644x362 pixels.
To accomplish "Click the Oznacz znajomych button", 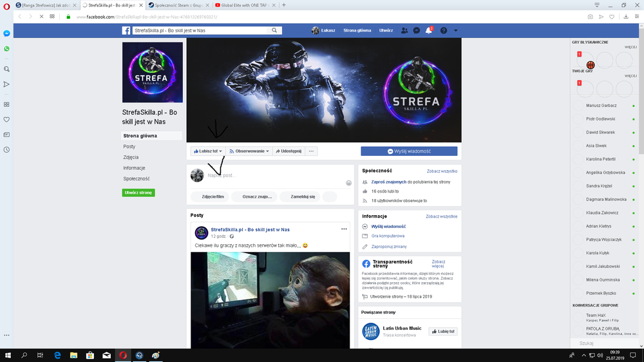I will pos(254,196).
